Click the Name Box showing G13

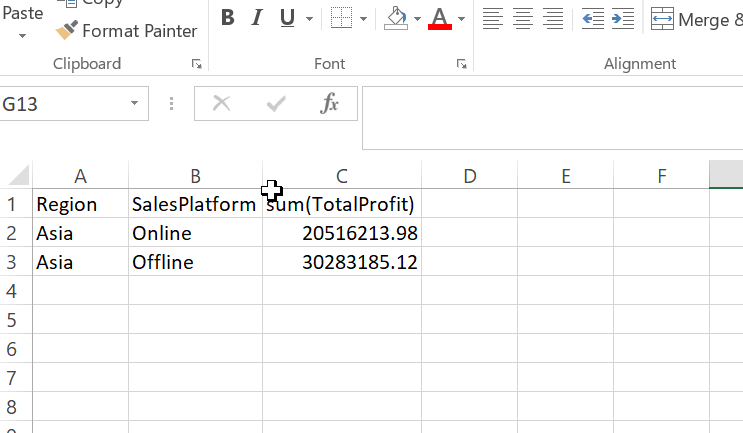coord(64,104)
